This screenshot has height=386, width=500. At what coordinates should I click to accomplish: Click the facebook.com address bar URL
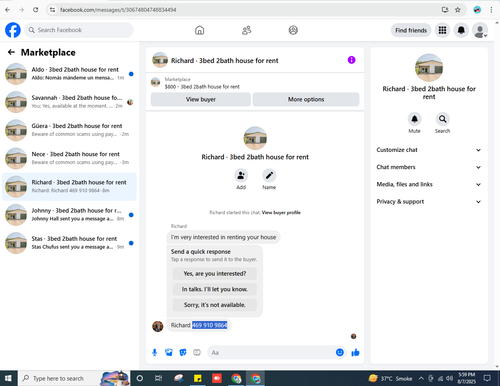(118, 10)
